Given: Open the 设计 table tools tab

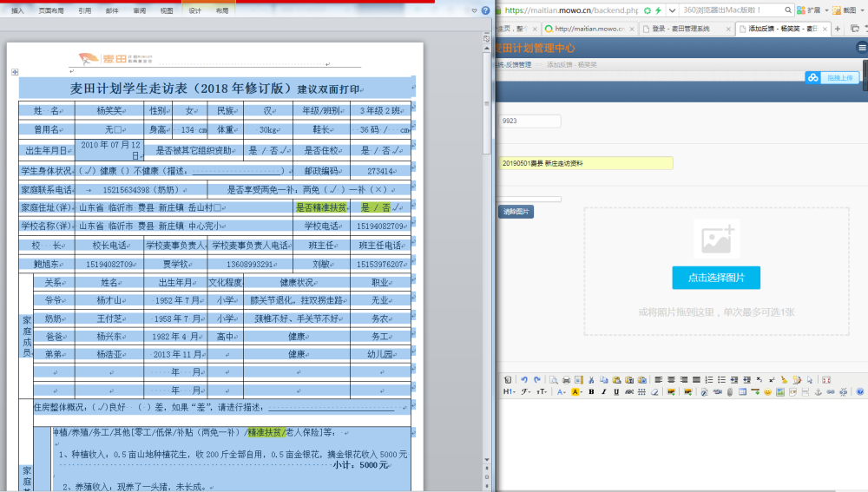Looking at the screenshot, I should coord(194,10).
